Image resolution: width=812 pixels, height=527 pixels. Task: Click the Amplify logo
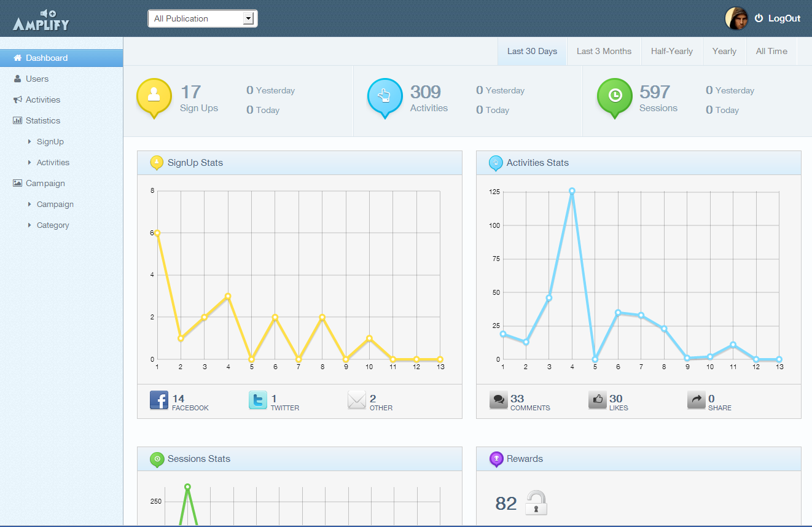tap(41, 20)
